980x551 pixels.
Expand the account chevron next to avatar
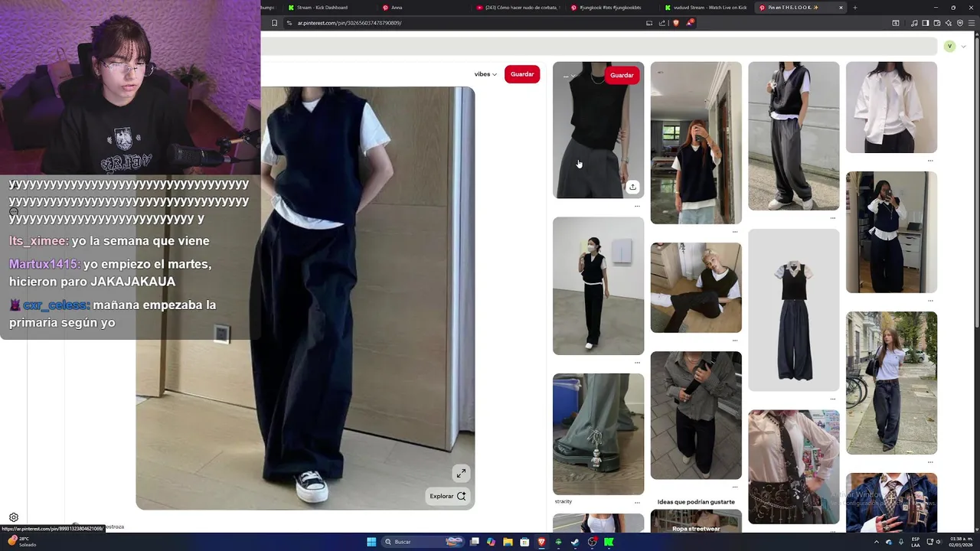click(x=963, y=47)
